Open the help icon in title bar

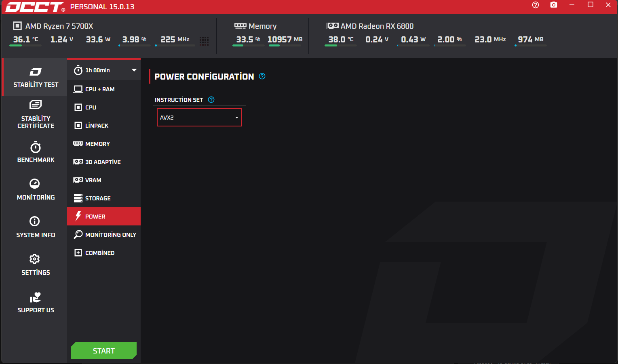[536, 5]
